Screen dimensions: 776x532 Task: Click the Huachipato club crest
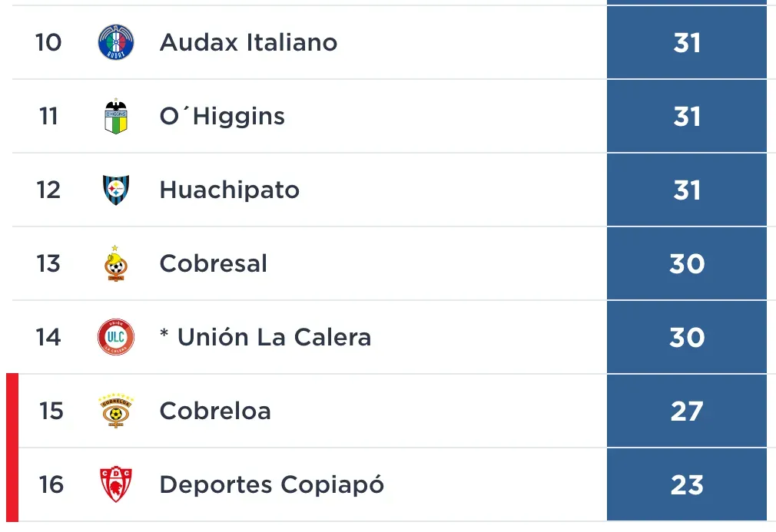[x=114, y=190]
